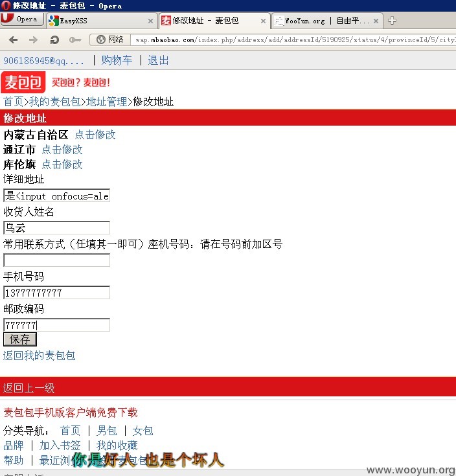Open a new tab with plus icon
This screenshot has width=456, height=476.
(392, 21)
